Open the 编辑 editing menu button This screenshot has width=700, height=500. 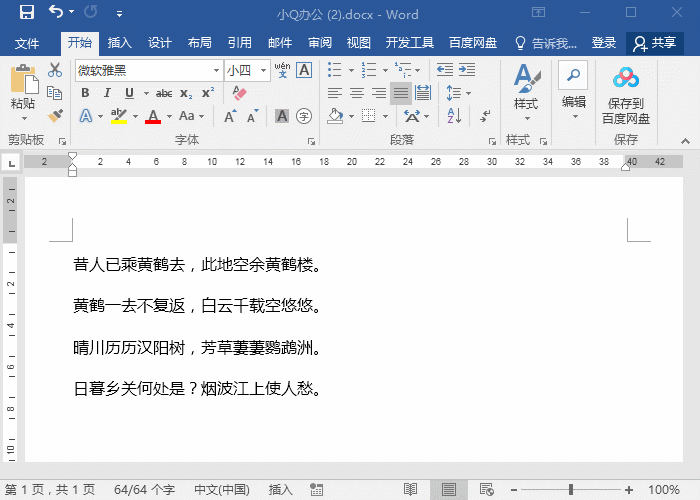pos(574,91)
